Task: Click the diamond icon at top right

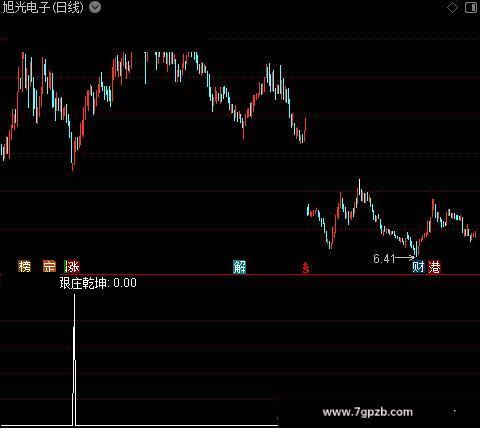Action: coord(452,8)
